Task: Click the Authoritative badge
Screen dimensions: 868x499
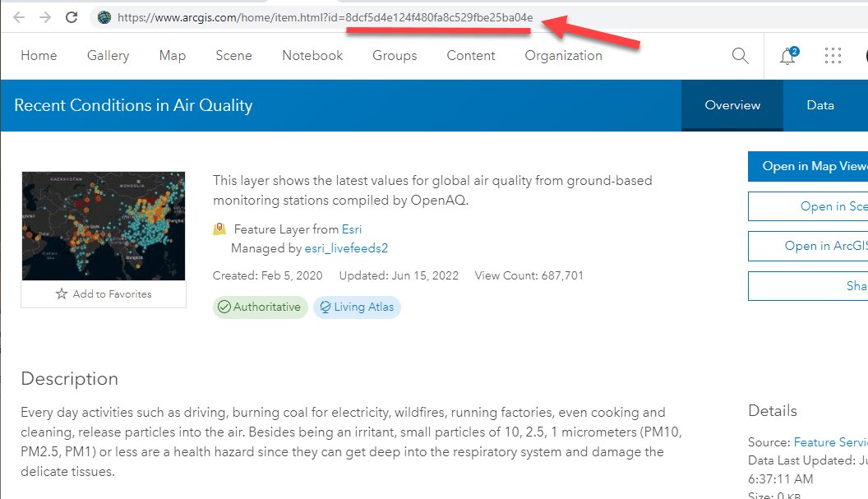Action: pyautogui.click(x=261, y=307)
